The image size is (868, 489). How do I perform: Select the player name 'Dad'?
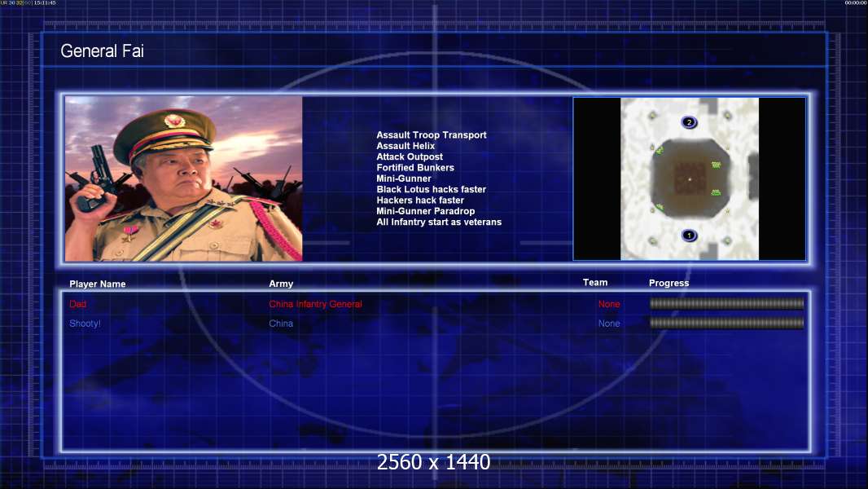77,304
